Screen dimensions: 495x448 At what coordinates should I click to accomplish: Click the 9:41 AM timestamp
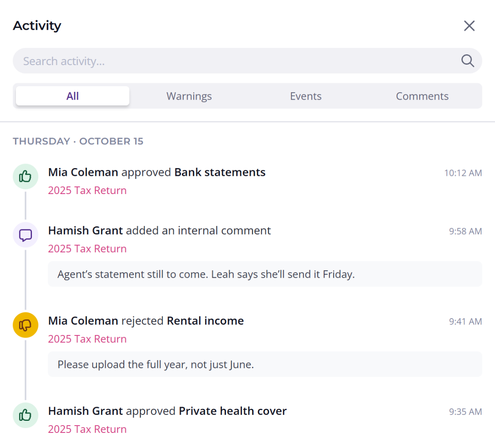[465, 321]
